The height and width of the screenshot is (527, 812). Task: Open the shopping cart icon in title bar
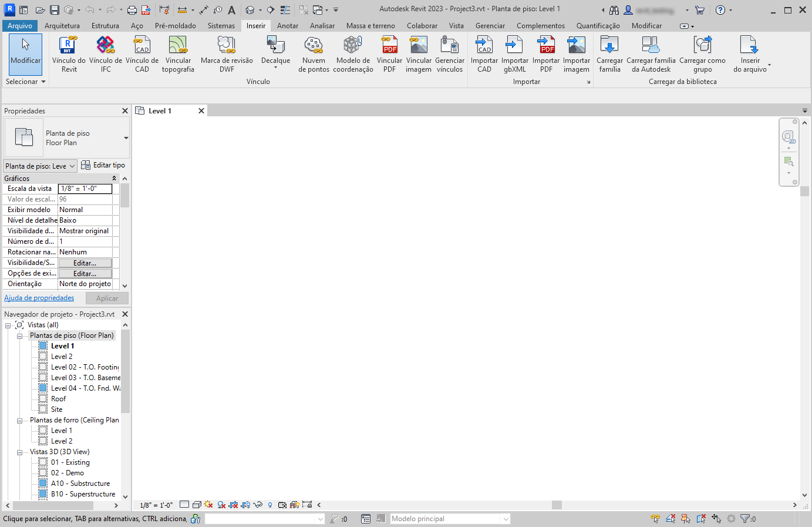700,10
